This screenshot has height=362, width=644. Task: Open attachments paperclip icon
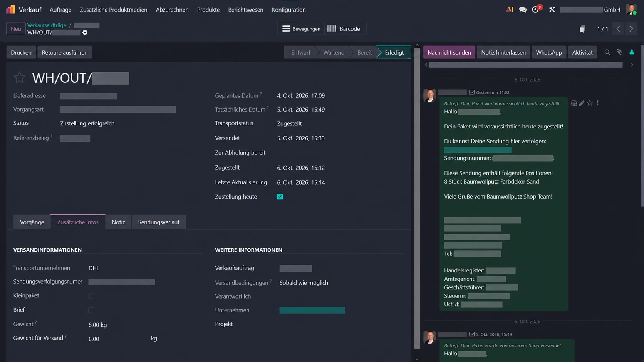coord(619,52)
